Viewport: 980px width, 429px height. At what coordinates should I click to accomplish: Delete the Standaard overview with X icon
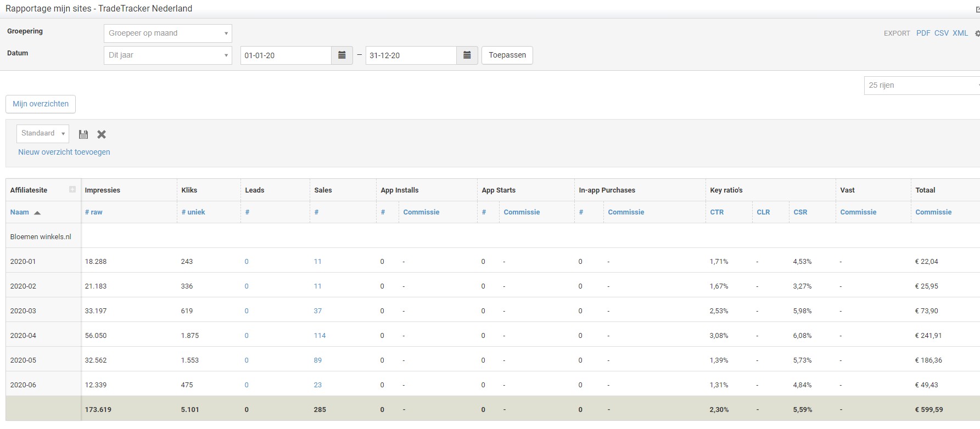point(102,134)
